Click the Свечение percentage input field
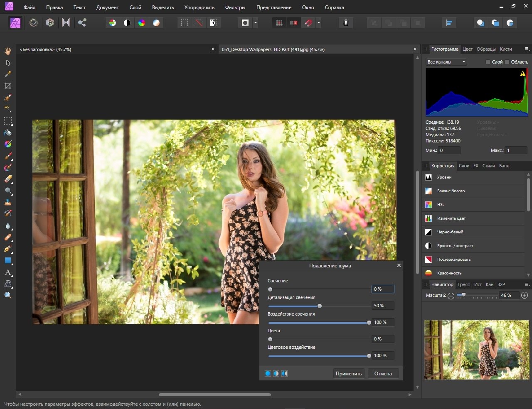The image size is (532, 409). tap(382, 289)
